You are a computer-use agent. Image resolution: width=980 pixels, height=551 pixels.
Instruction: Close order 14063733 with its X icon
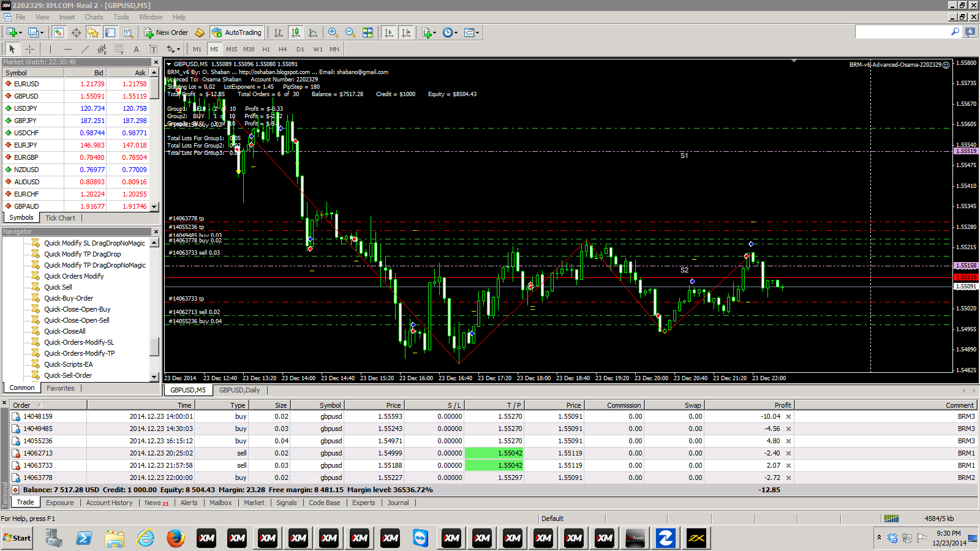pos(788,465)
